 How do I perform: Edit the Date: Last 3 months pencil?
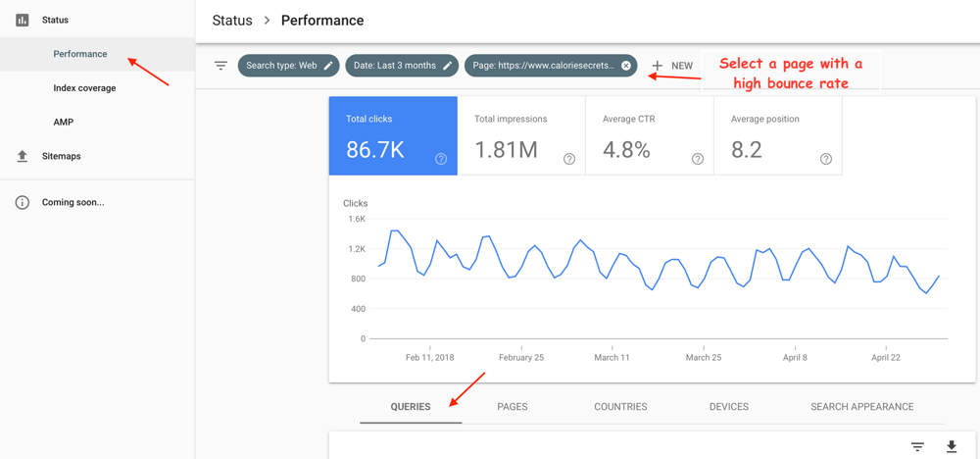pyautogui.click(x=447, y=66)
